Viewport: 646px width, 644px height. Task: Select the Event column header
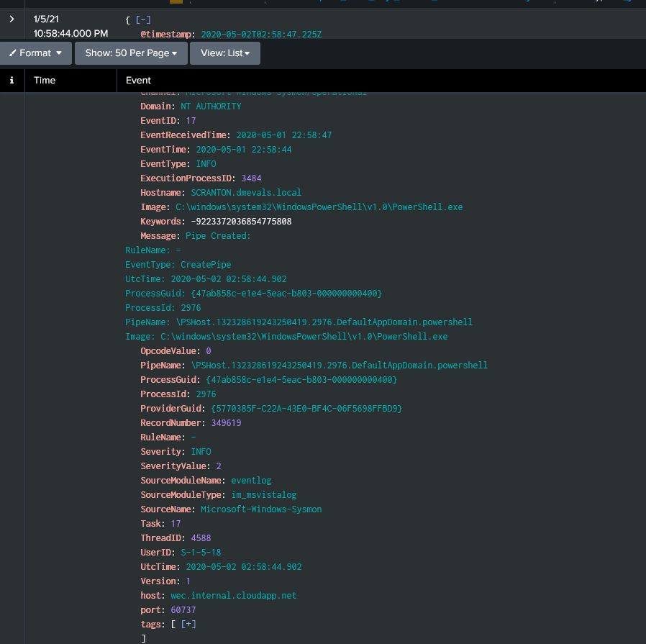[138, 81]
